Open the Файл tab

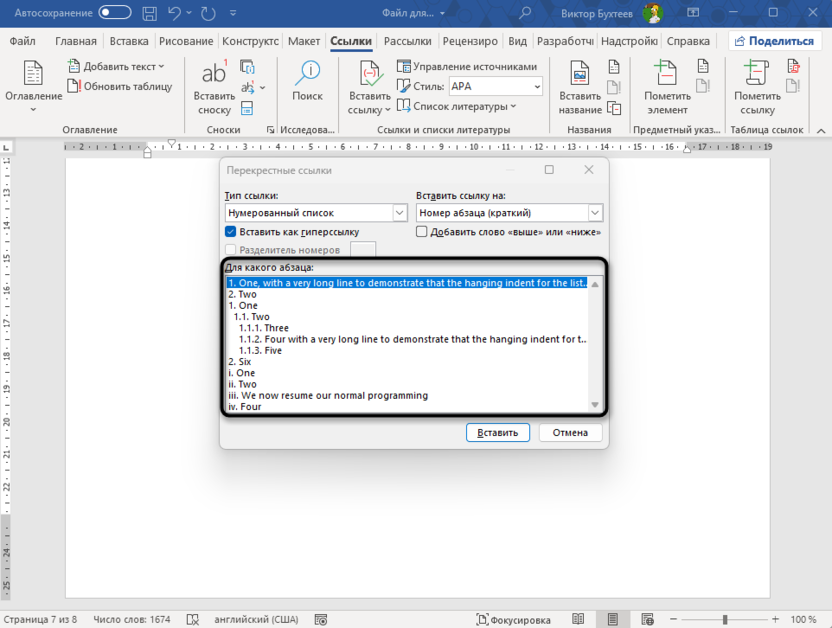pyautogui.click(x=22, y=41)
